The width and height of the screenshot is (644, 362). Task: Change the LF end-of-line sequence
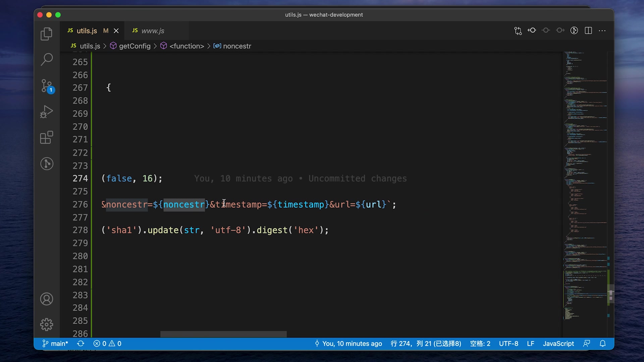coord(531,344)
